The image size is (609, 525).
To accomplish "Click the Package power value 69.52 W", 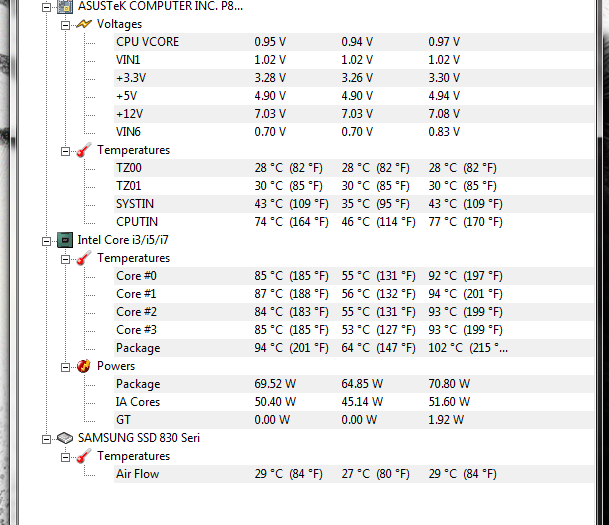I will coord(275,384).
